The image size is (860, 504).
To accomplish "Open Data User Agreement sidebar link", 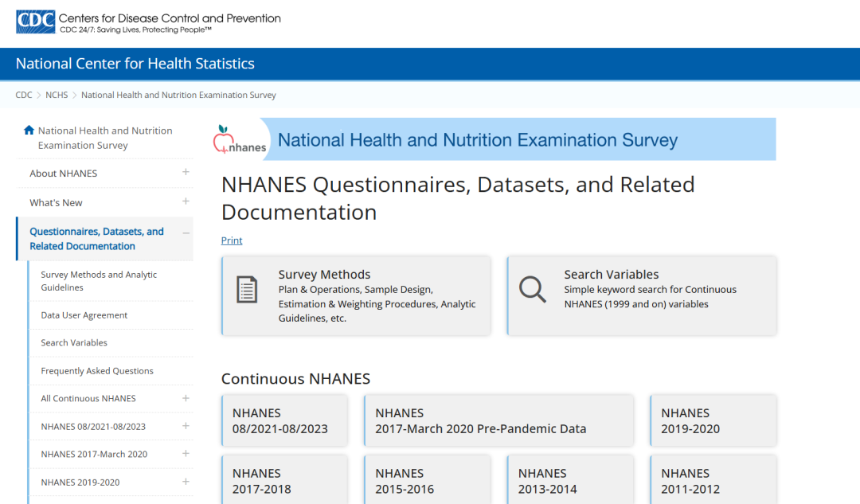I will [x=84, y=315].
